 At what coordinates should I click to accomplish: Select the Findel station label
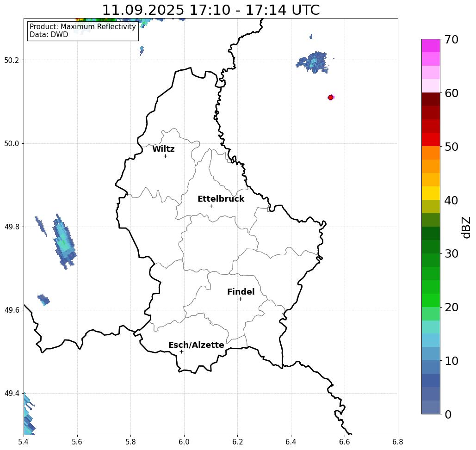pyautogui.click(x=241, y=292)
